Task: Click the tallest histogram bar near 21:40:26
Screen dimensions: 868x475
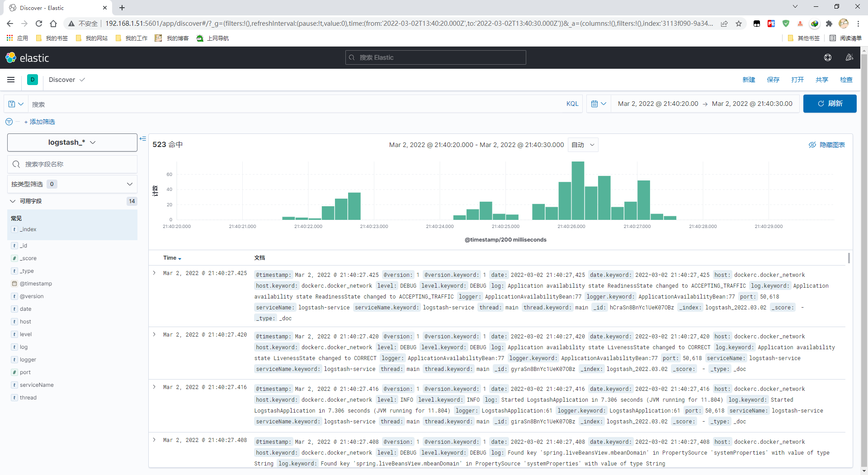Action: [578, 190]
